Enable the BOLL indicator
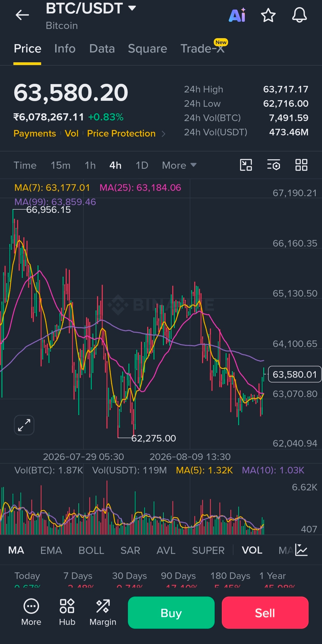This screenshot has width=322, height=644. pos(91,550)
